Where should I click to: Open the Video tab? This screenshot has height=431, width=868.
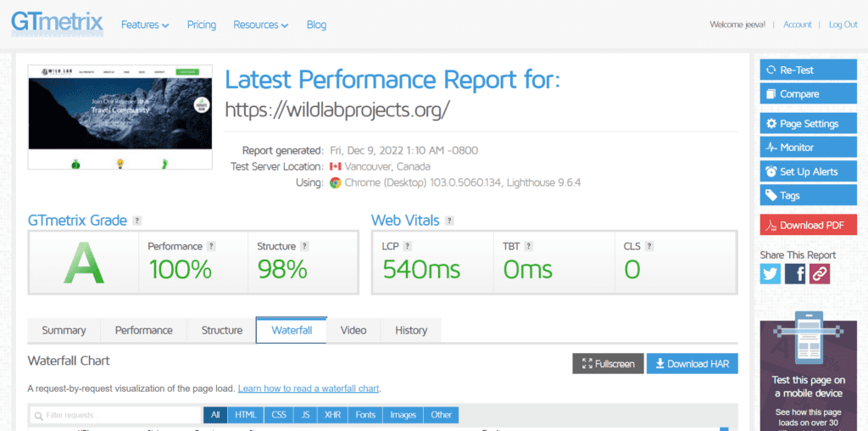point(353,331)
